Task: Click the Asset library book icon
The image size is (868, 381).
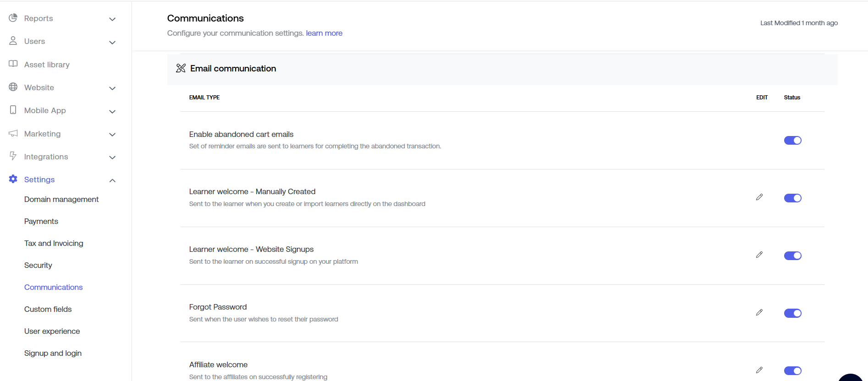Action: [x=13, y=64]
